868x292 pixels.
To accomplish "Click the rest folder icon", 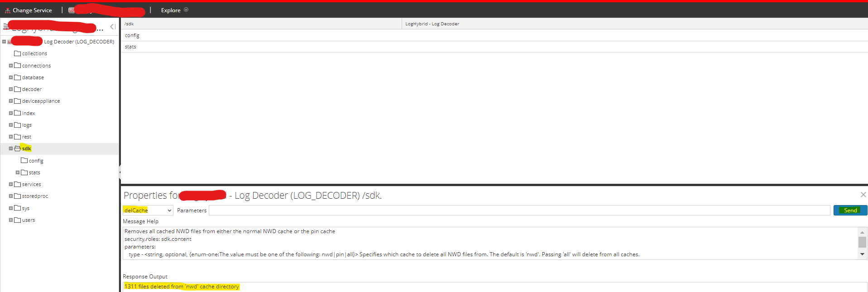I will [x=18, y=136].
